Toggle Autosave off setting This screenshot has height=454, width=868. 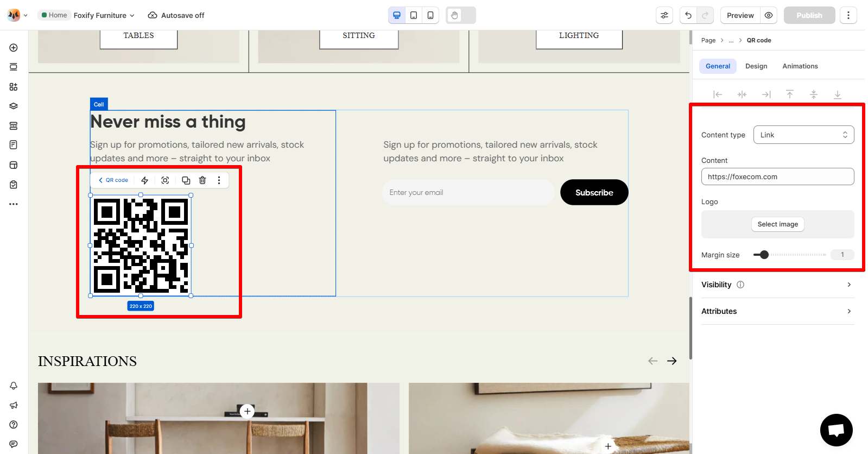(x=176, y=15)
